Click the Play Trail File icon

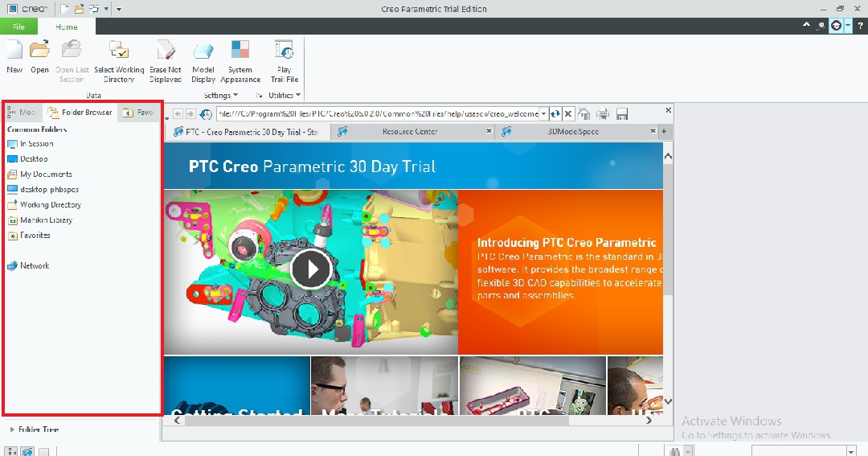pos(284,51)
